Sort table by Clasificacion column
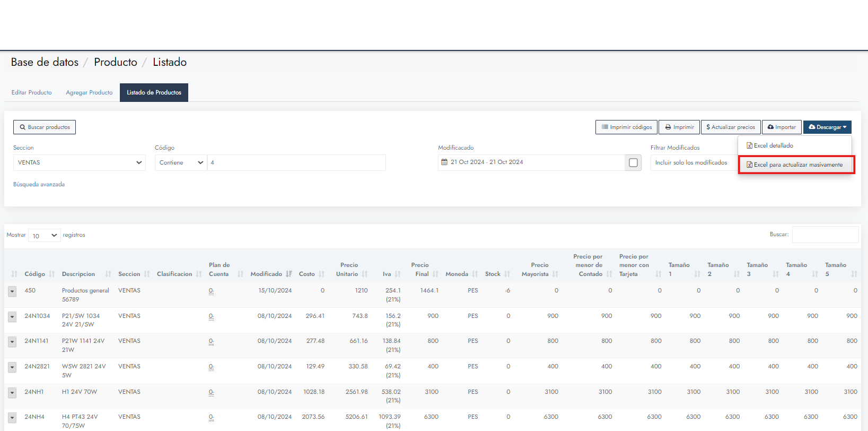This screenshot has height=431, width=868. tap(179, 274)
